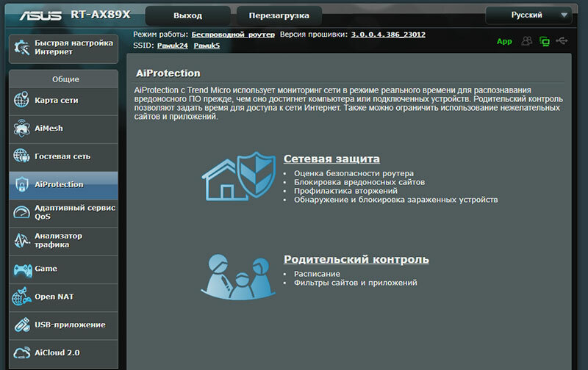588x370 pixels.
Task: Open Карта сети menu item
Action: tap(63, 101)
